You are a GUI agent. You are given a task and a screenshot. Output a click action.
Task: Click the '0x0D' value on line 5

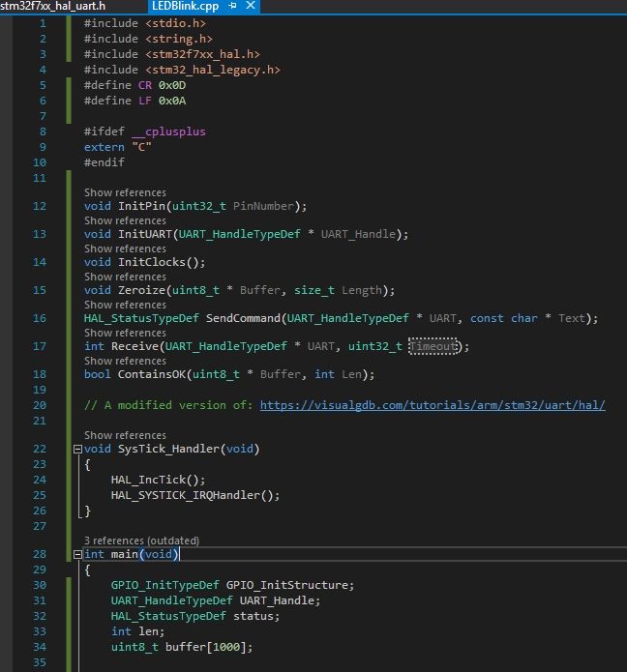(x=172, y=85)
